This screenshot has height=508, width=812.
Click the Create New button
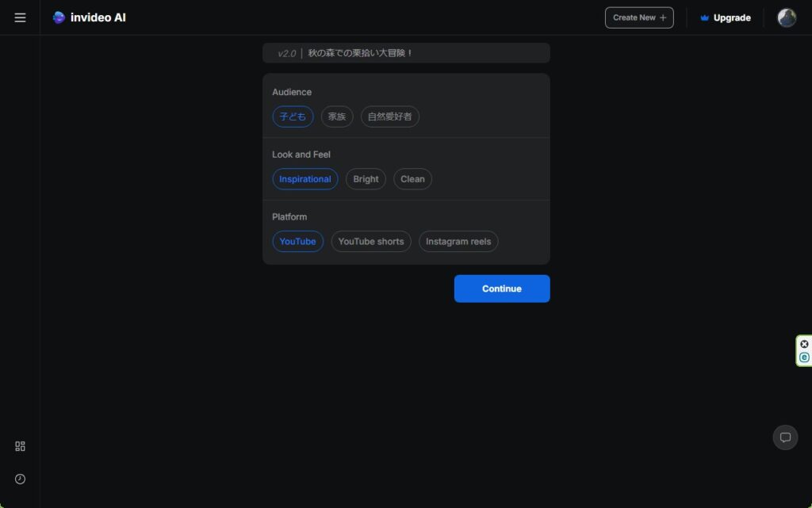pos(638,17)
